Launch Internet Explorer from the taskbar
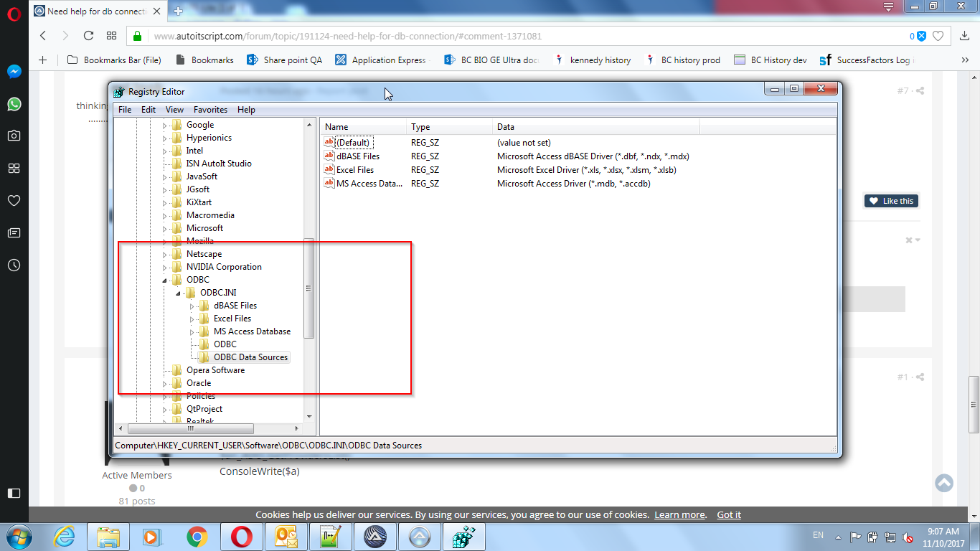 (x=63, y=536)
